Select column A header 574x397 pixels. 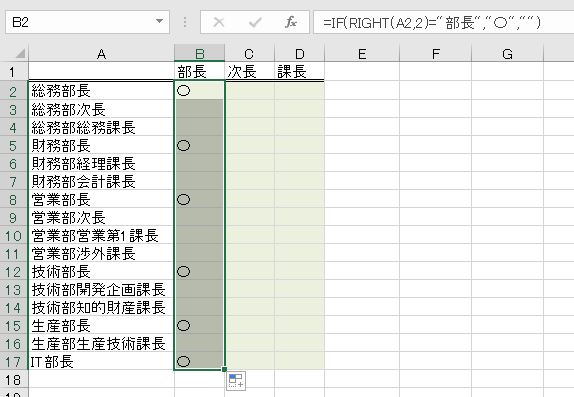click(x=101, y=54)
